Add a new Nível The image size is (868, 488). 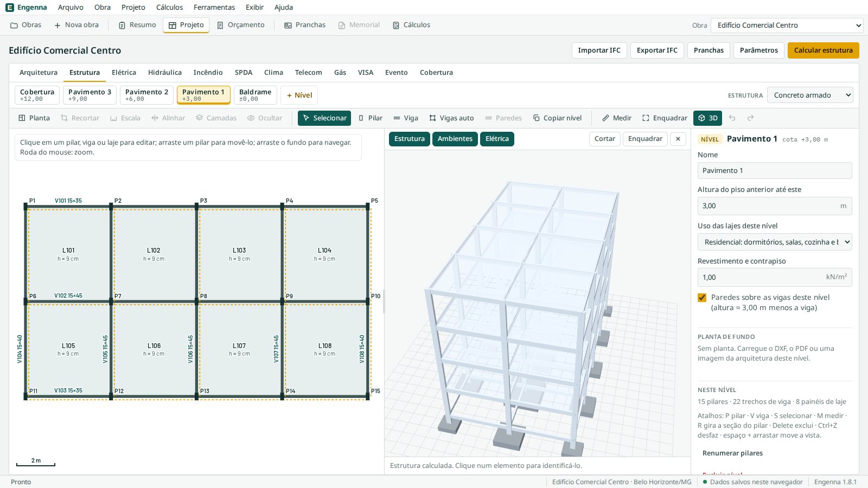(299, 95)
